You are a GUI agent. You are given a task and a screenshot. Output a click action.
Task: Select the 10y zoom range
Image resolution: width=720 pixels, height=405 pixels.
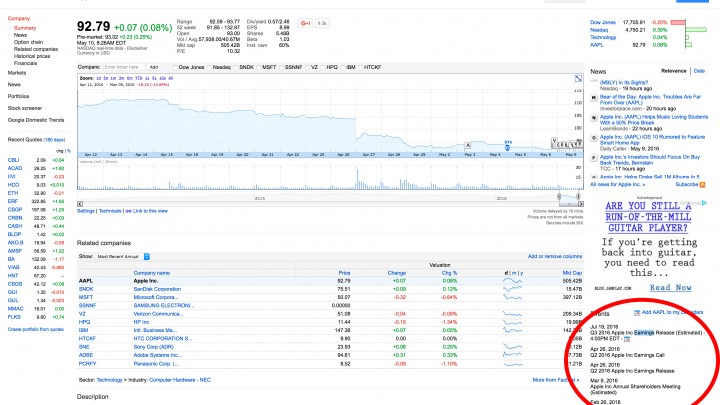click(x=162, y=79)
